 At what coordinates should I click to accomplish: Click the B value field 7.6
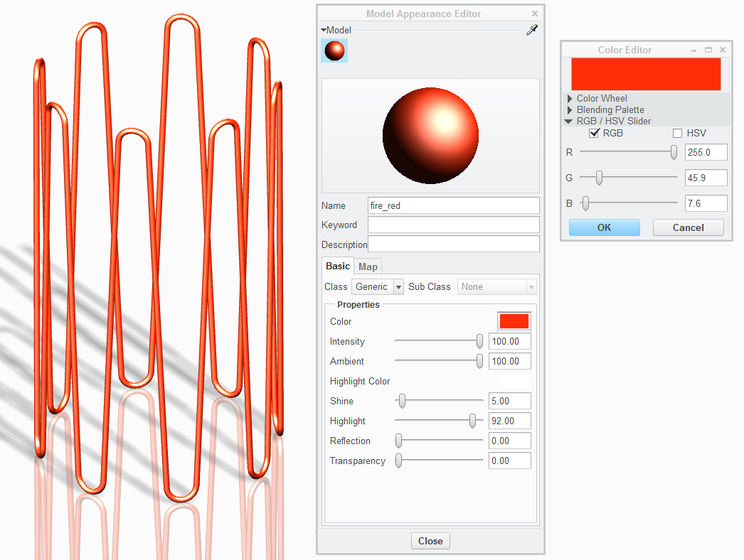[x=706, y=203]
